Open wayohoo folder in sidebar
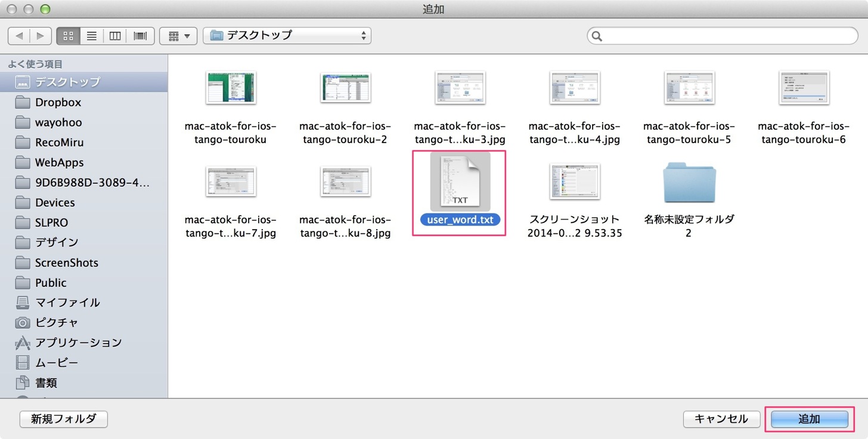Screen dimensions: 868x439 click(83, 122)
